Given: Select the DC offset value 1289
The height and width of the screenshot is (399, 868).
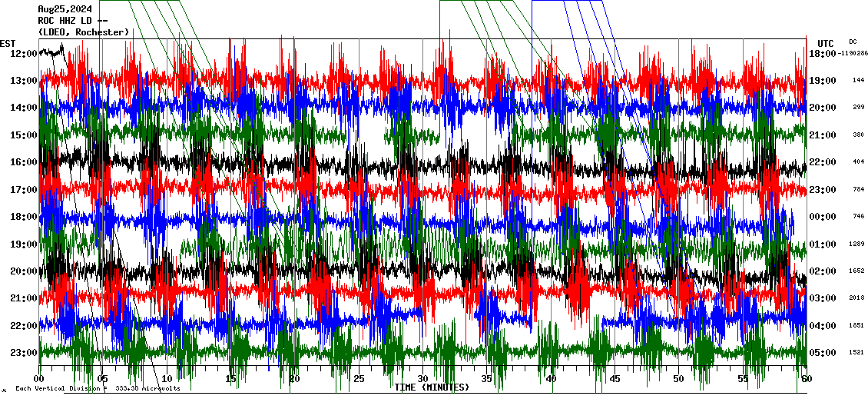Looking at the screenshot, I should point(857,244).
